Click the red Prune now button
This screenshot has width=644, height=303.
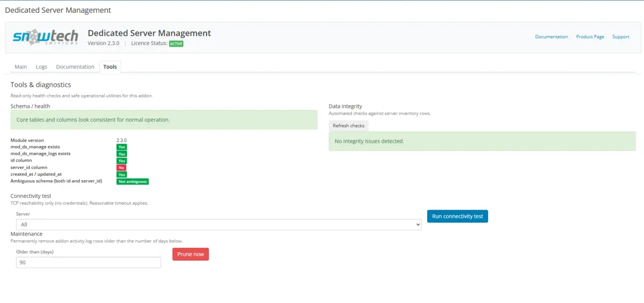click(x=191, y=254)
